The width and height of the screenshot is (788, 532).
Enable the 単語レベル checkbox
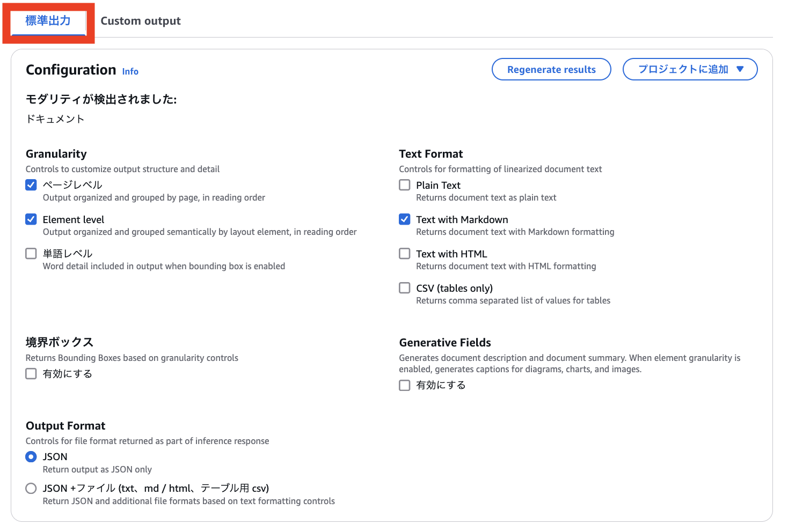point(31,254)
